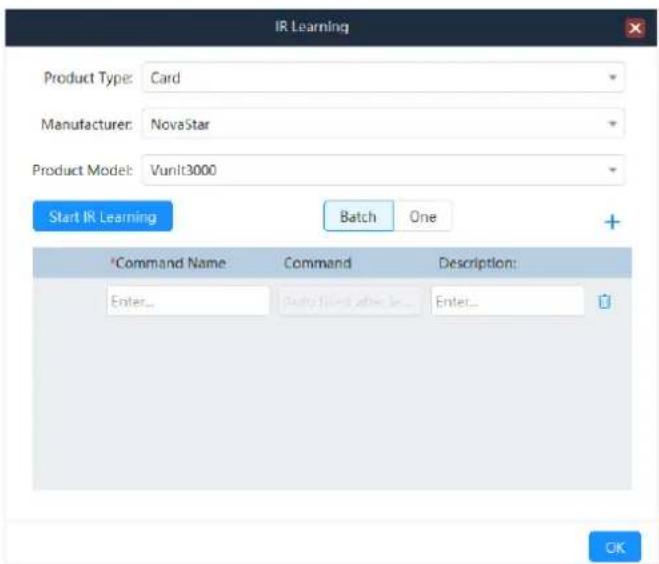Select the Command column header

point(317,263)
